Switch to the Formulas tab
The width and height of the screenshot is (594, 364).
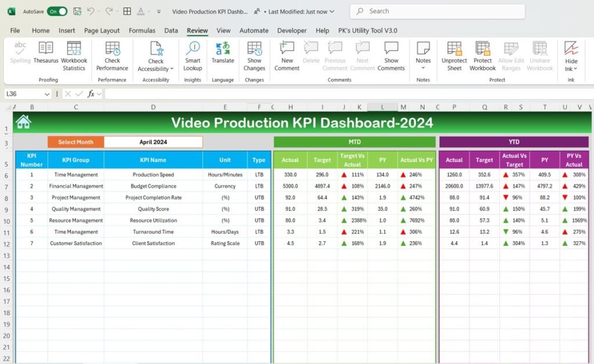click(142, 30)
